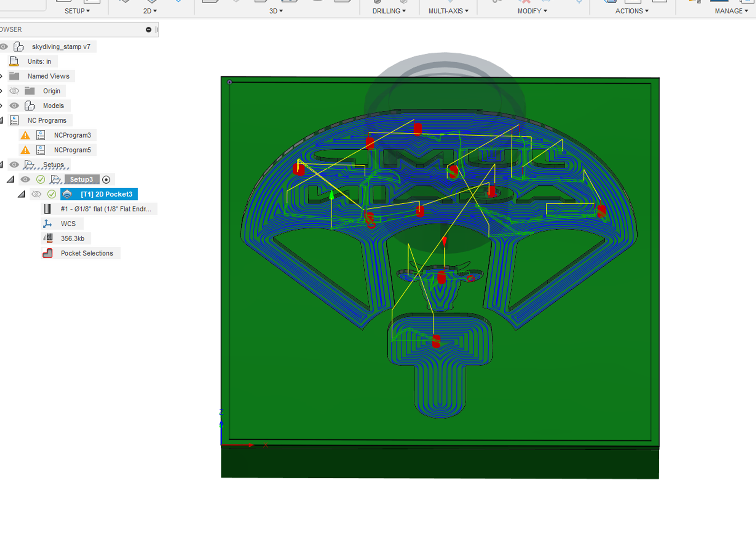Click the NCProgram5 program icon
This screenshot has height=540, width=756.
[41, 150]
